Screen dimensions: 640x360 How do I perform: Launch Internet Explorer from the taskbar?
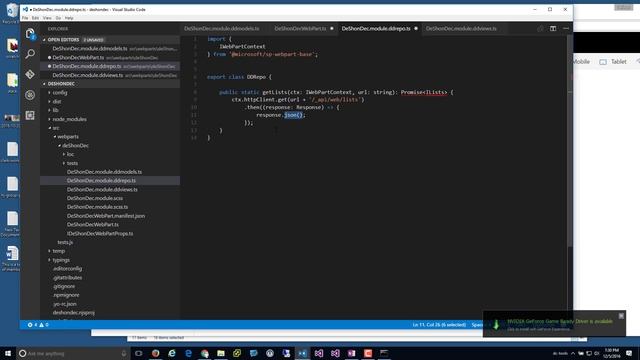[172, 353]
